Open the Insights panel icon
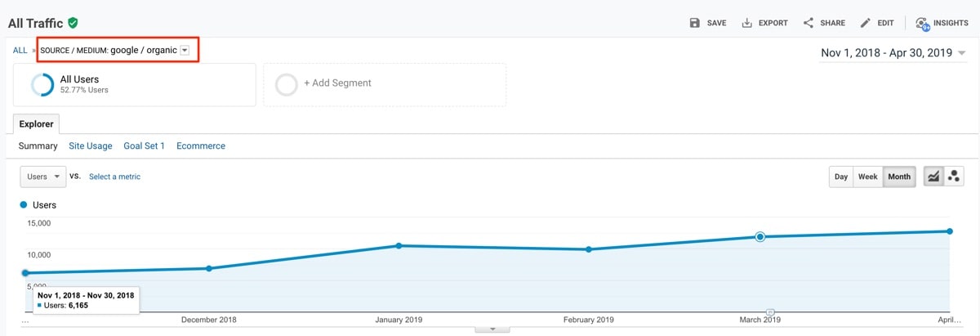The image size is (980, 336). (922, 23)
